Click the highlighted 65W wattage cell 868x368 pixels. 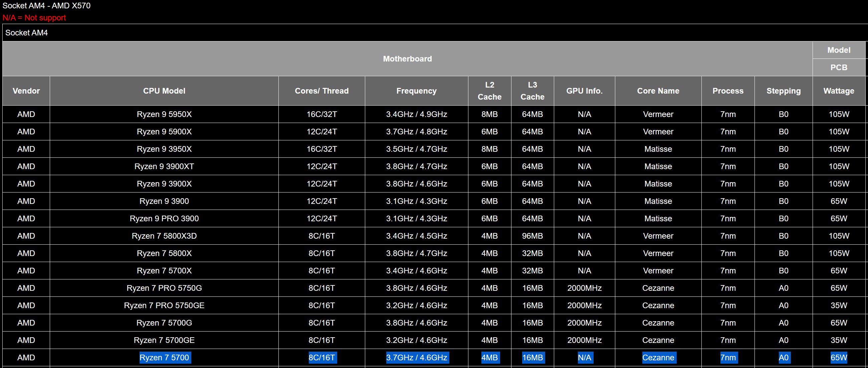tap(839, 358)
